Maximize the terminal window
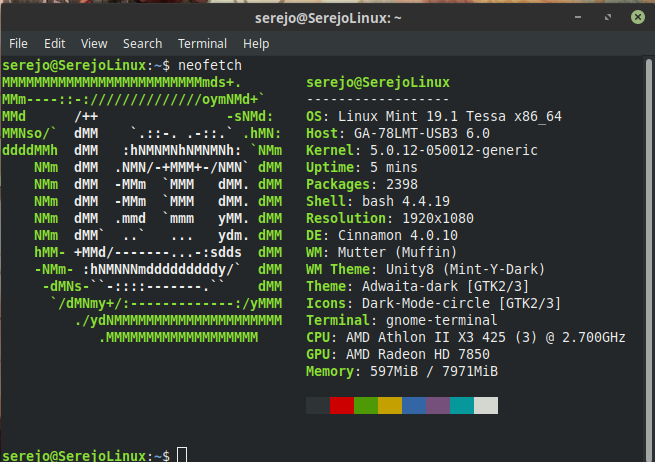 (x=608, y=17)
